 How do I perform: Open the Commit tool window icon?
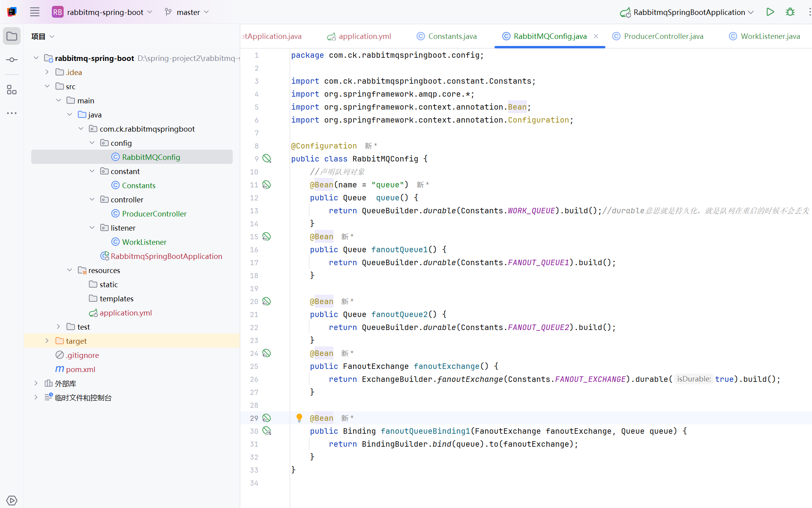[12, 60]
